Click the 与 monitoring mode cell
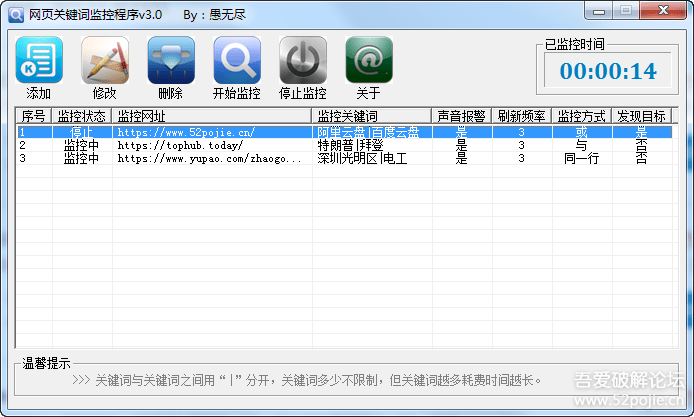The image size is (694, 417). click(x=582, y=145)
